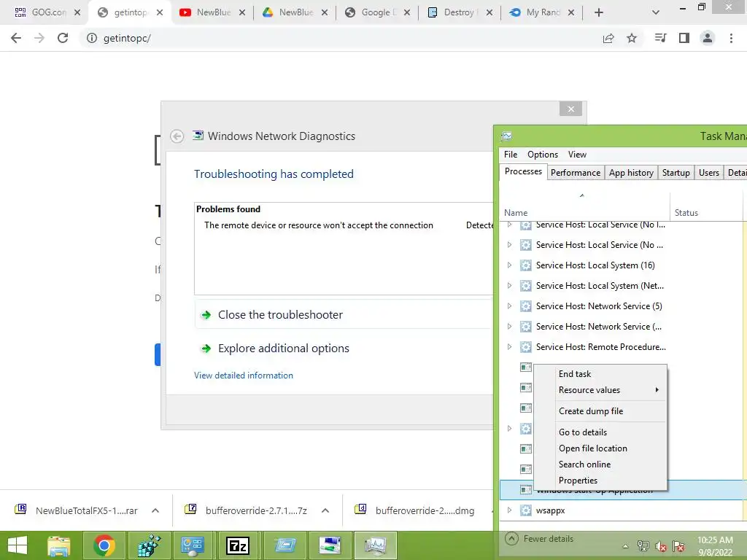The width and height of the screenshot is (747, 560).
Task: Expand Service Host: Local System (Net...
Action: point(509,286)
